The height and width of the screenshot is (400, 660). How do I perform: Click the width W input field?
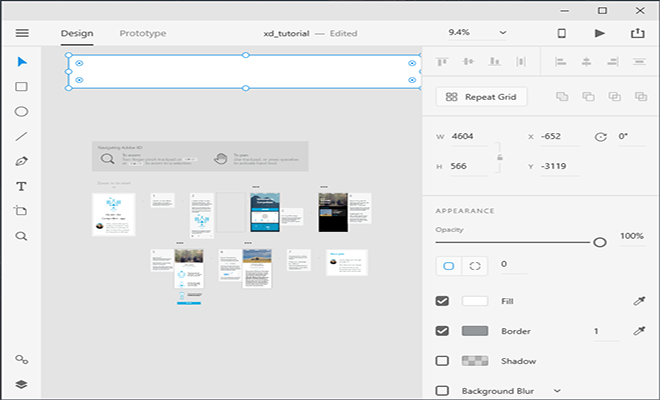tap(470, 136)
